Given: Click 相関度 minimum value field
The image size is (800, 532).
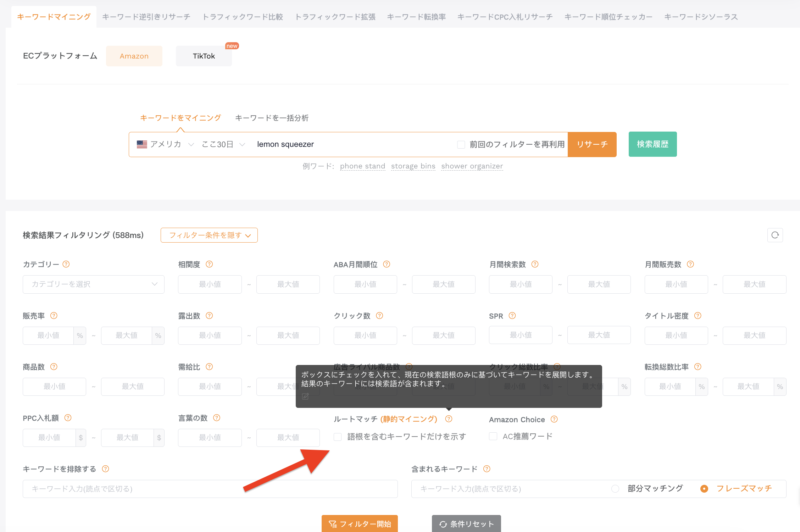Looking at the screenshot, I should (210, 284).
